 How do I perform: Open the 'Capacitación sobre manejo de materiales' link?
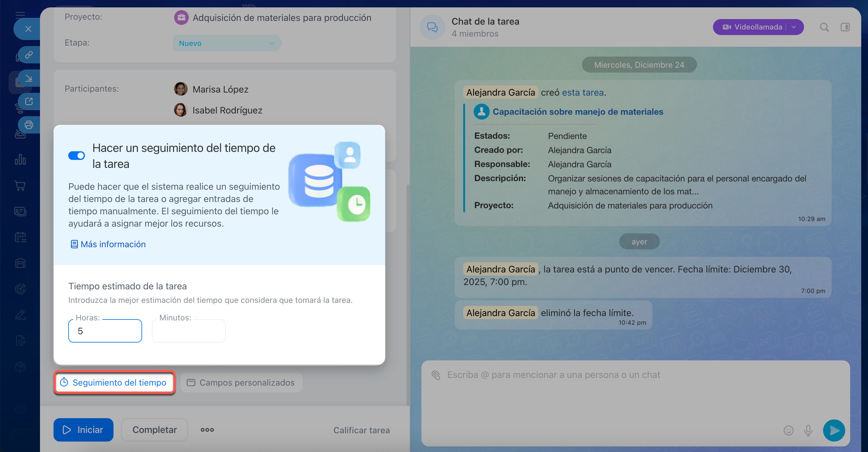[578, 112]
